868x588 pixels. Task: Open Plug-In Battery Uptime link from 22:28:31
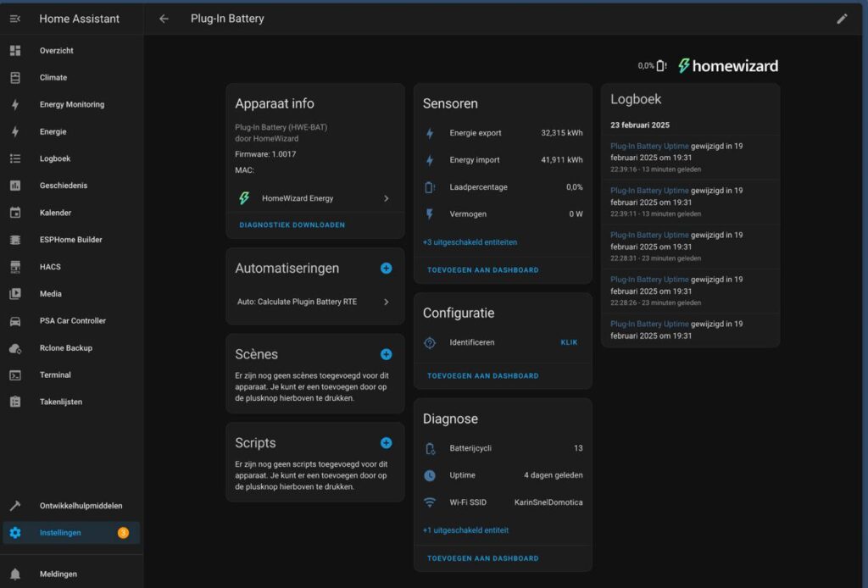649,235
